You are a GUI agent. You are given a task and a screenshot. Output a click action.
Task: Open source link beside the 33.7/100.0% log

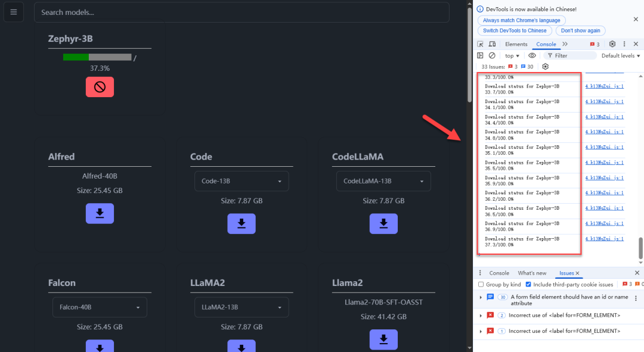pos(604,86)
